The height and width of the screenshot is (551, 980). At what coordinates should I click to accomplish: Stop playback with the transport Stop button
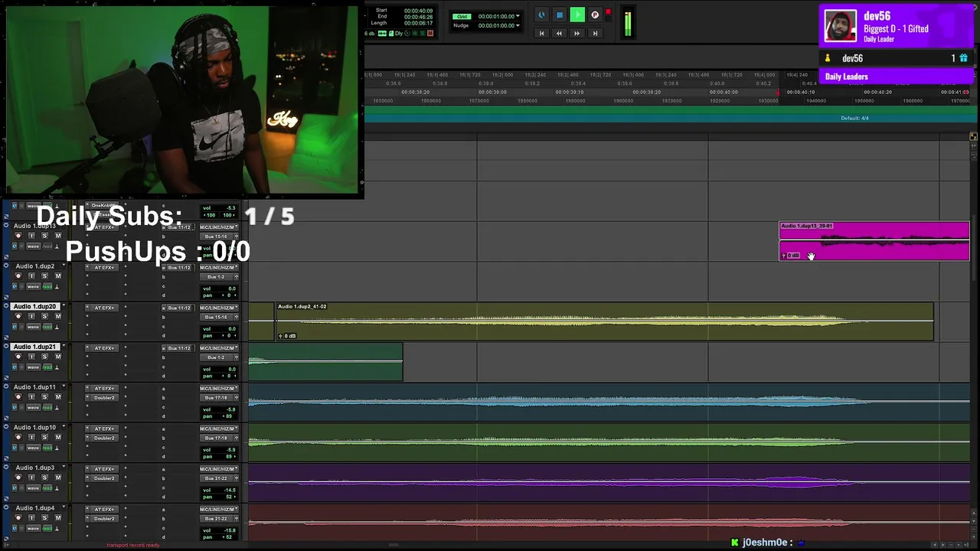point(560,15)
